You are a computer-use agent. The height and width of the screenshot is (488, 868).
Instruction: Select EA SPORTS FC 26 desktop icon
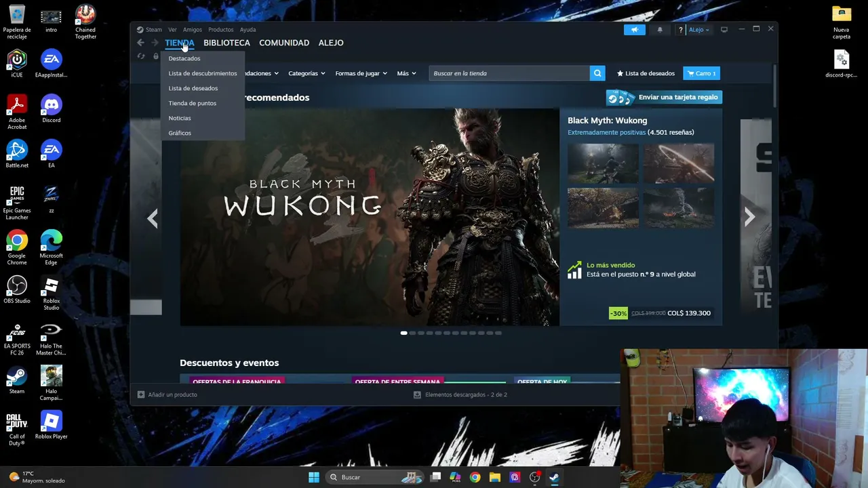[x=17, y=338]
